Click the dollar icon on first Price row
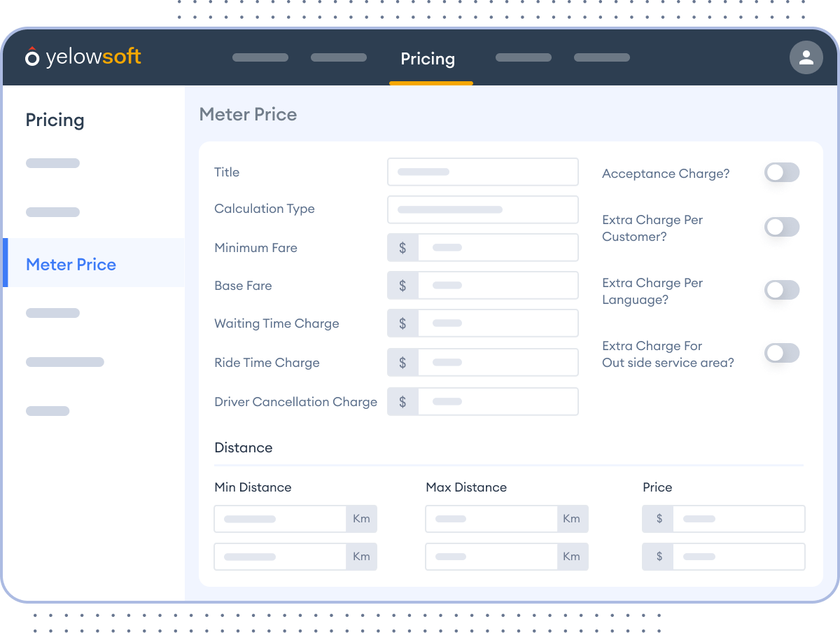The width and height of the screenshot is (840, 633). point(657,519)
